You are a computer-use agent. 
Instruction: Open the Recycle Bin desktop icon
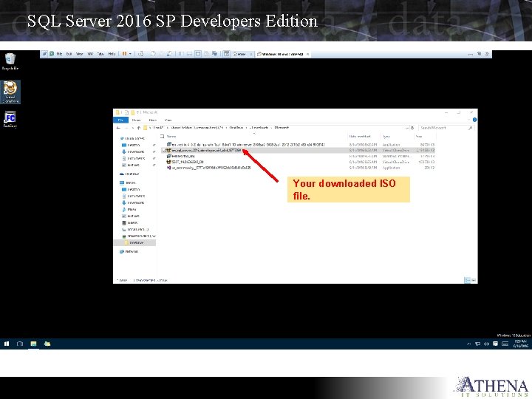tap(10, 61)
